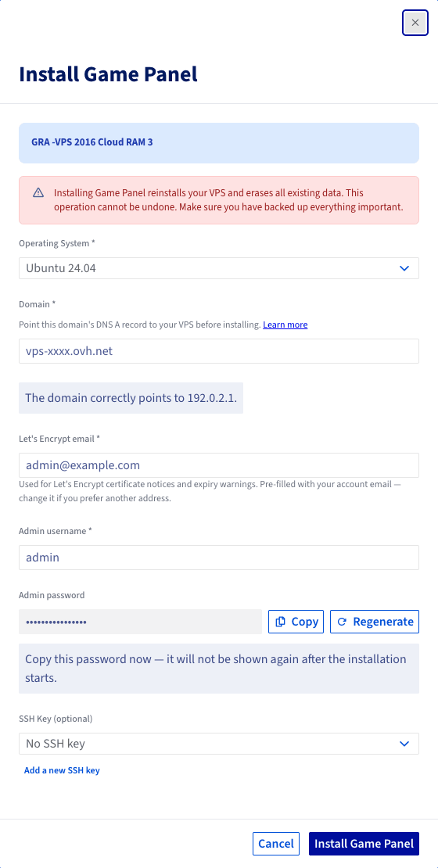Click the Install Game Panel button

pyautogui.click(x=364, y=844)
